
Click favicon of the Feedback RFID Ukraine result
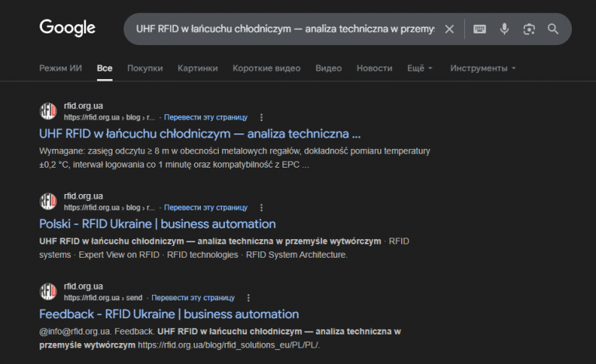(x=48, y=291)
